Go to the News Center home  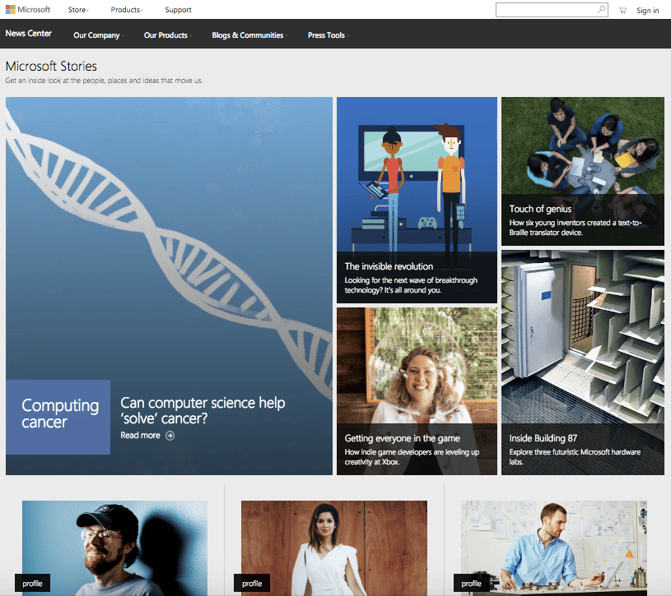28,34
